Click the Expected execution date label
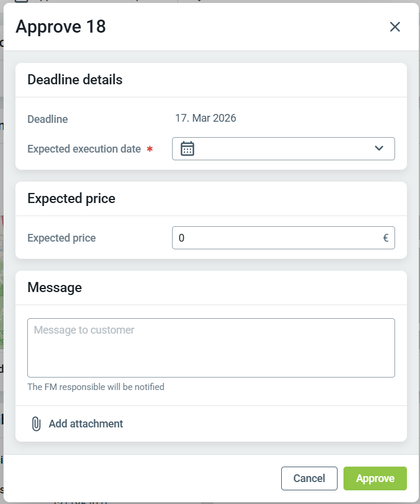Screen dimensions: 420x504 pos(84,149)
